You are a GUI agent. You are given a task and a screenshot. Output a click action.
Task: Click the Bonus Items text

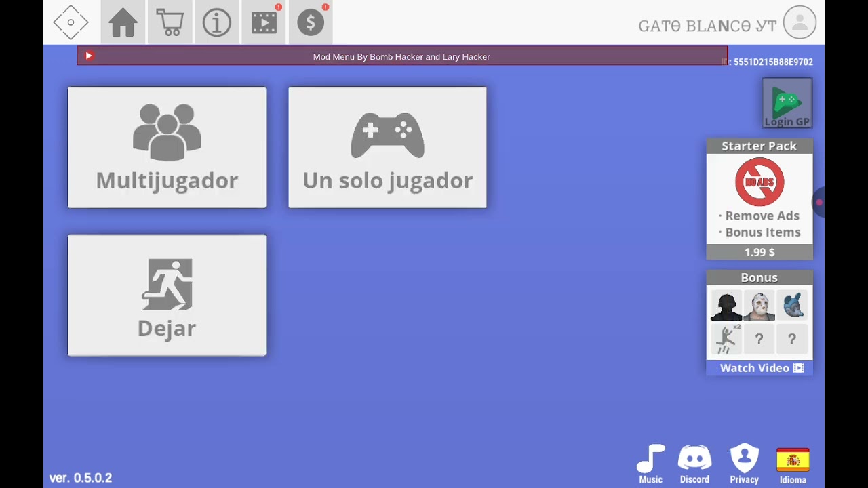click(x=763, y=232)
